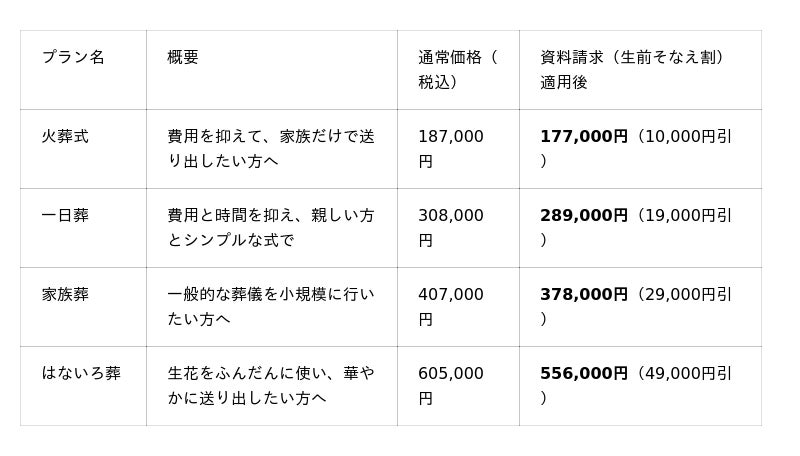Select the bold 556,000円 discounted price
The image size is (800, 456).
(x=584, y=373)
